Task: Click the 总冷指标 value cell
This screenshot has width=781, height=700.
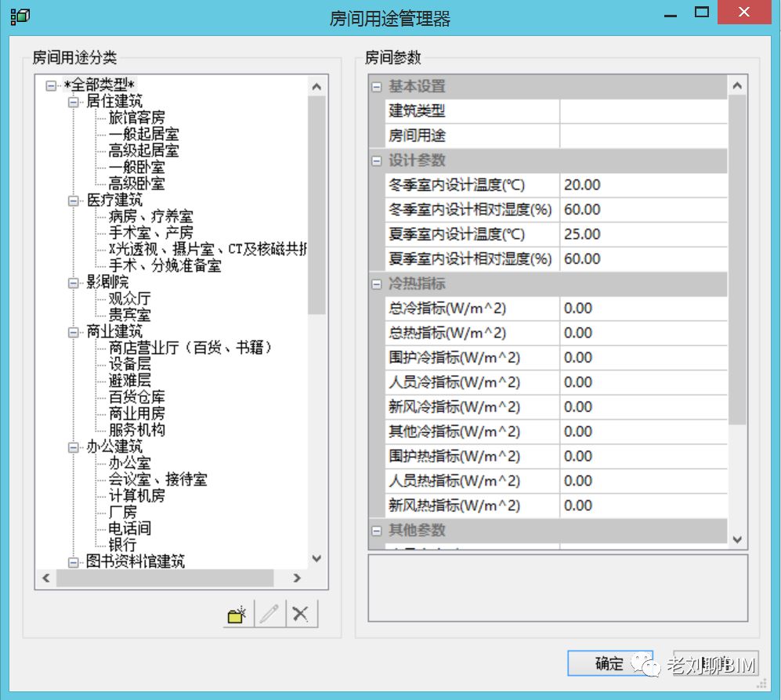Action: pyautogui.click(x=643, y=309)
